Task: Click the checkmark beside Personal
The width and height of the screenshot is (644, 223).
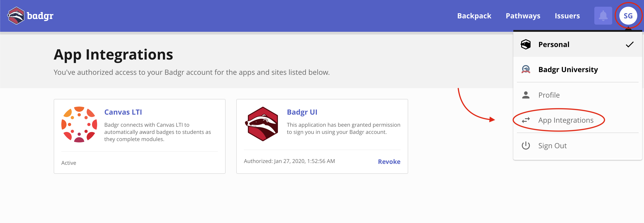Action: 629,45
